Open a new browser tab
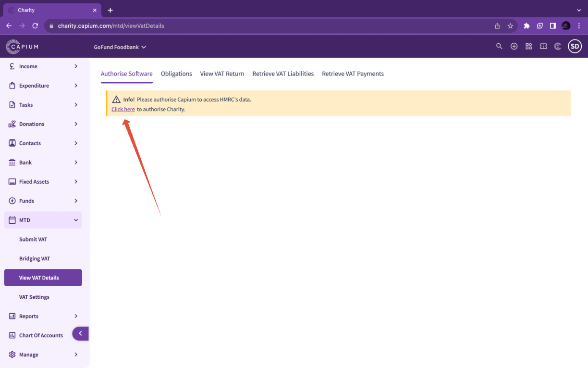 click(x=110, y=10)
